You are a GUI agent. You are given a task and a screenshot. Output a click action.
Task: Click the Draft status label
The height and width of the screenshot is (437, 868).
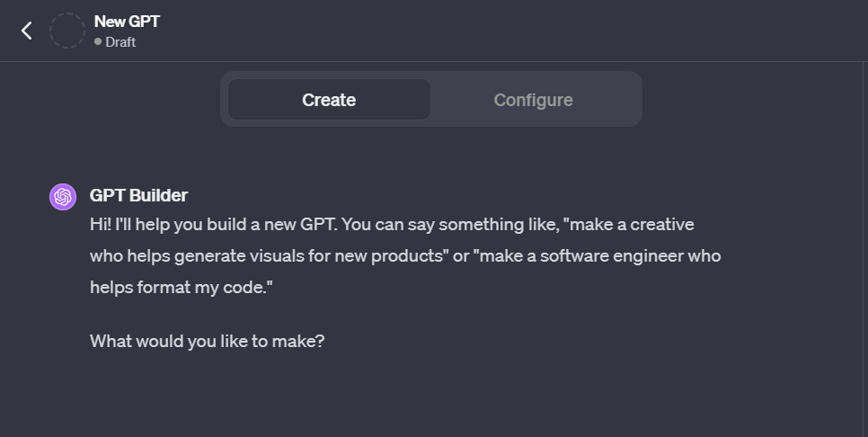120,42
